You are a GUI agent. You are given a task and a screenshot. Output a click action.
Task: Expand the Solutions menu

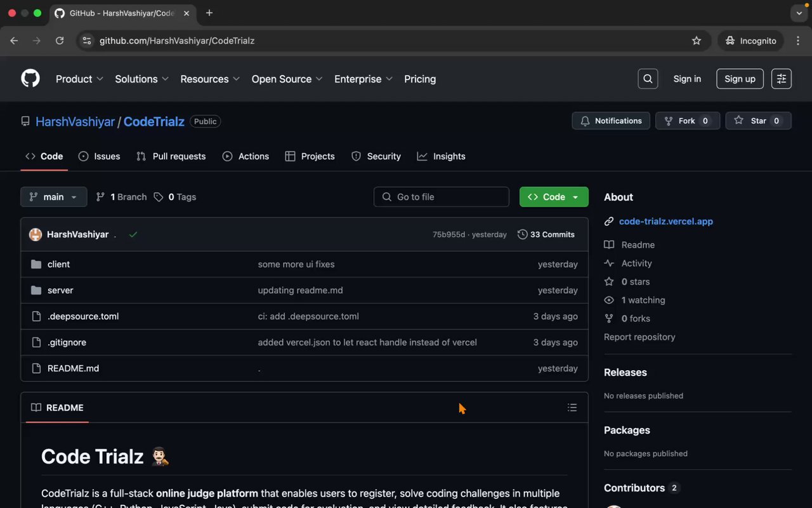coord(141,79)
